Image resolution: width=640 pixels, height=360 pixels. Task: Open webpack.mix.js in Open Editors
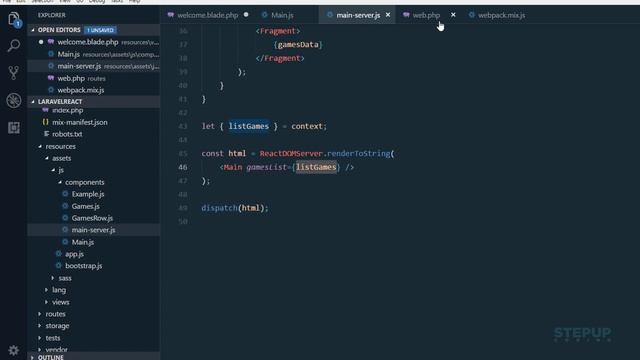[94, 90]
